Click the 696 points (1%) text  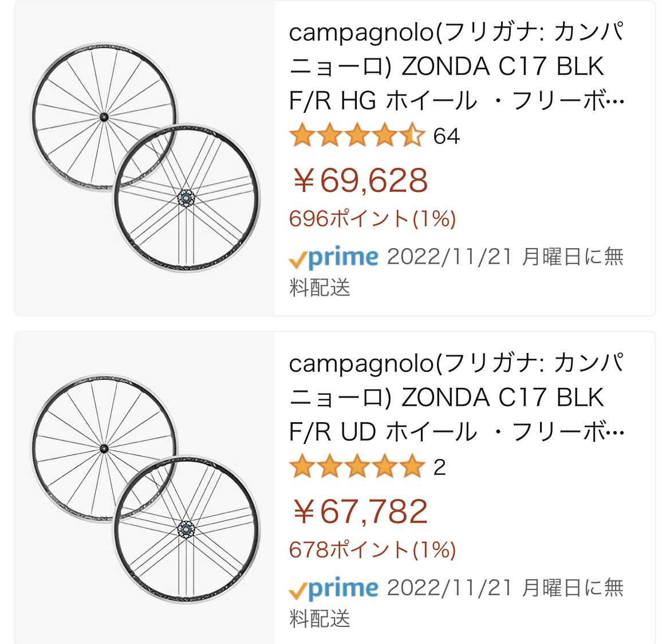[x=372, y=219]
